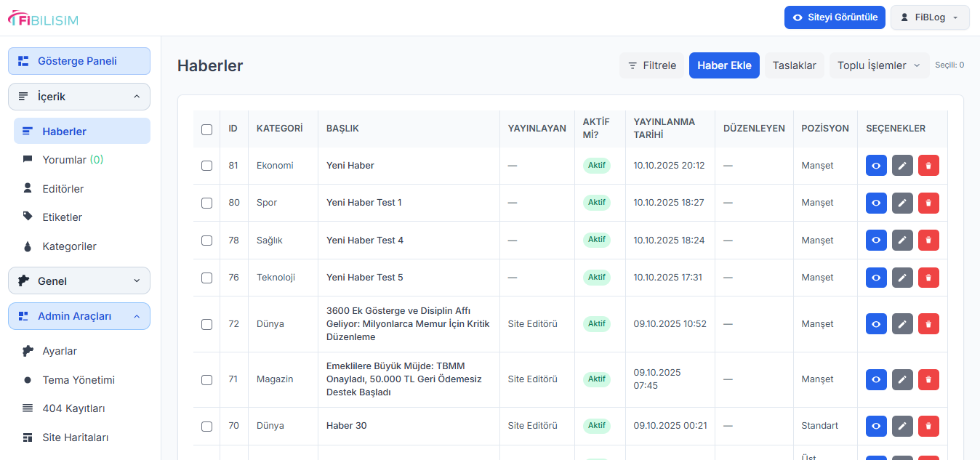Viewport: 980px width, 460px height.
Task: Open the FiBLog user dropdown
Action: (930, 17)
